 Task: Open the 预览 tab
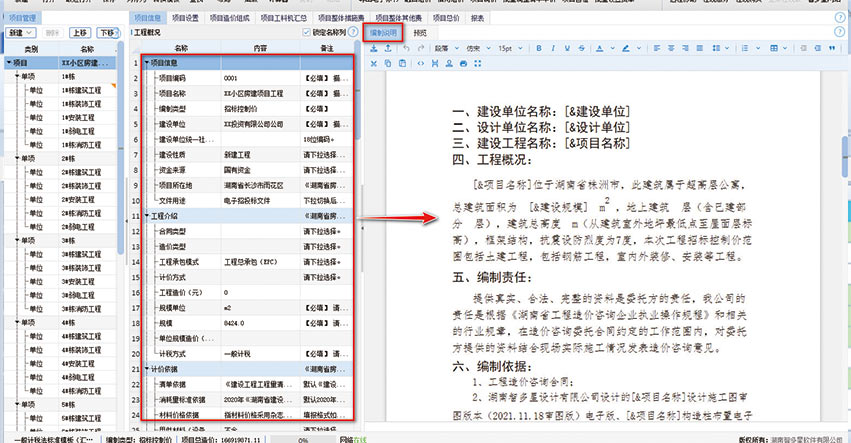click(419, 33)
